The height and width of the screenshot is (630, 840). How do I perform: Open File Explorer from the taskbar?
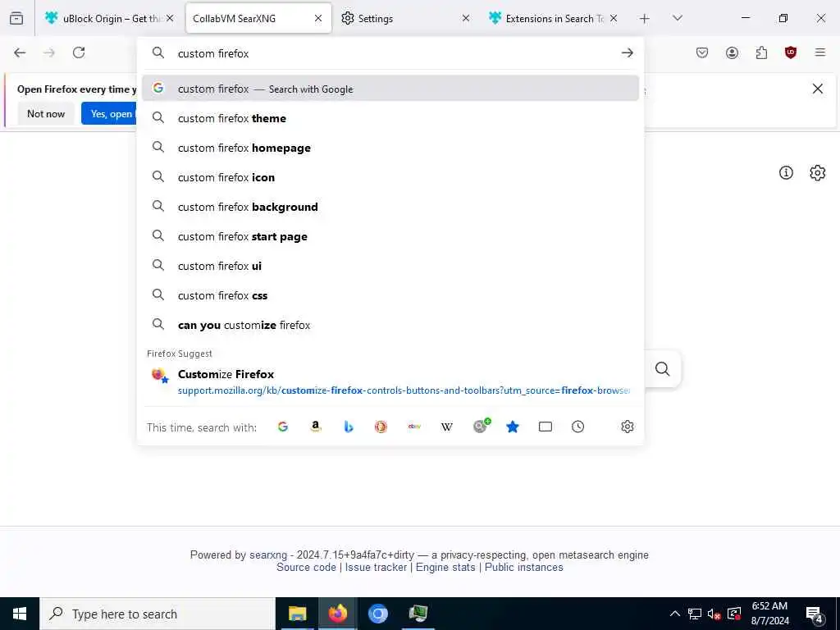pos(297,614)
